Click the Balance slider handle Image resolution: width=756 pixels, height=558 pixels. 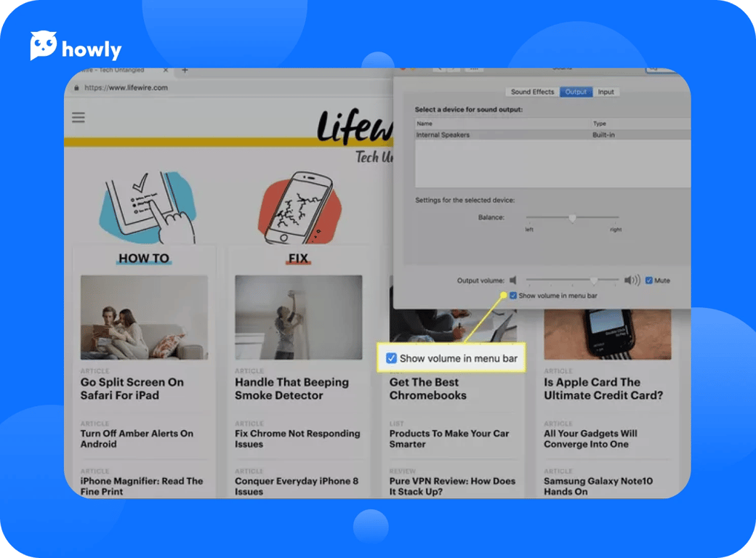click(572, 217)
